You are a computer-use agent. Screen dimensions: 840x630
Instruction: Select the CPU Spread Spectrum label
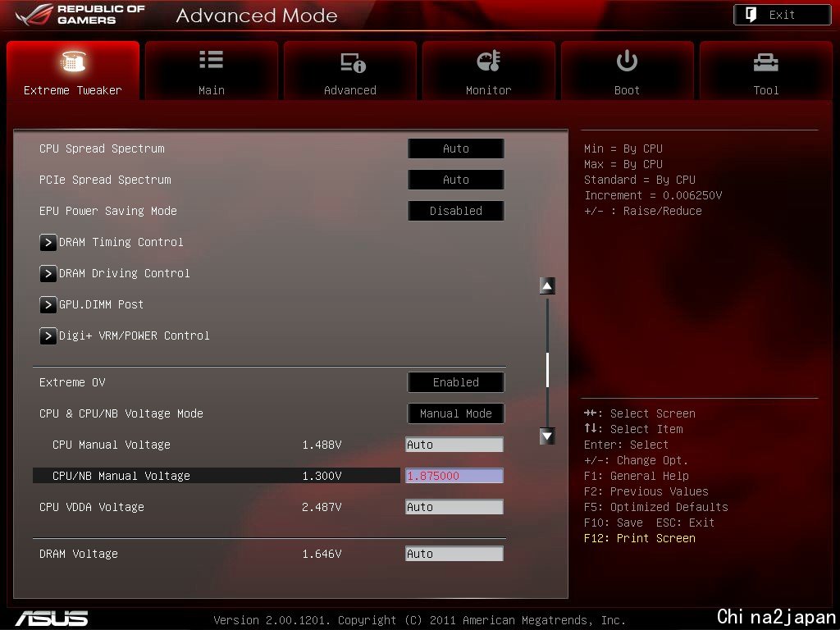[x=102, y=148]
